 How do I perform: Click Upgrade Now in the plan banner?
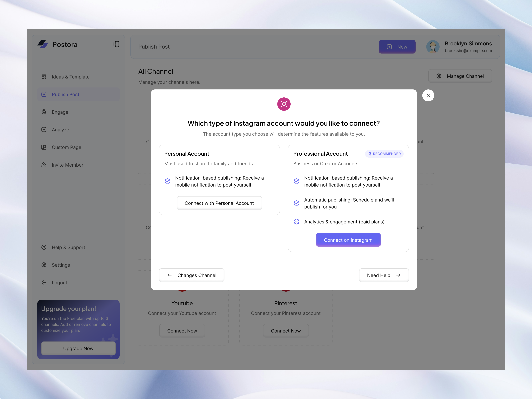pyautogui.click(x=78, y=348)
